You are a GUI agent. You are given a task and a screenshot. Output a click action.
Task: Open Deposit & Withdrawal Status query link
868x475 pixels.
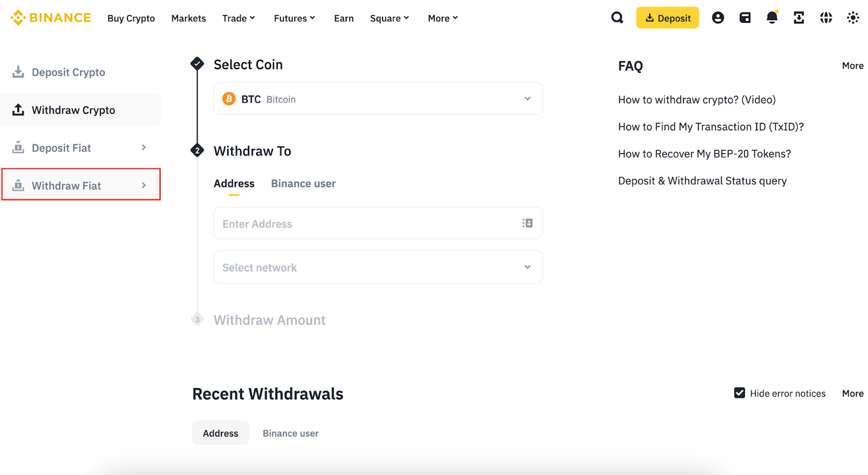pos(703,181)
